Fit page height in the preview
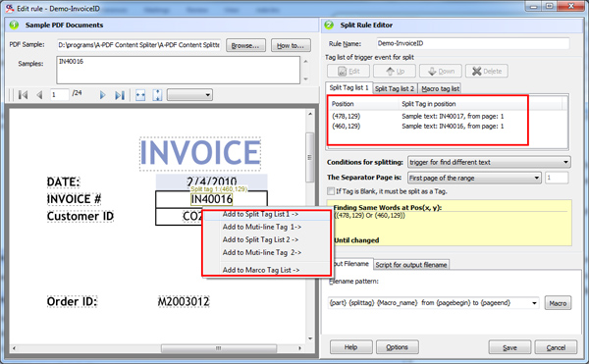Viewport: 589px width, 364px height. click(157, 95)
